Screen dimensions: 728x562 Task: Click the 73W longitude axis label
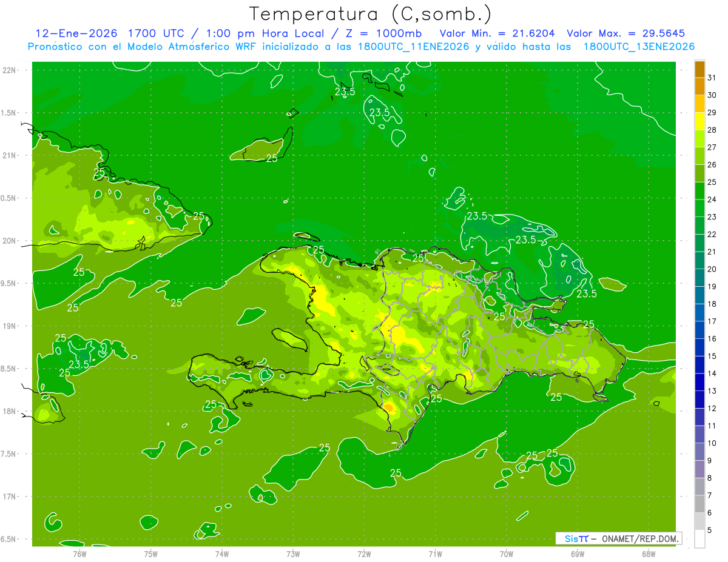pos(293,554)
